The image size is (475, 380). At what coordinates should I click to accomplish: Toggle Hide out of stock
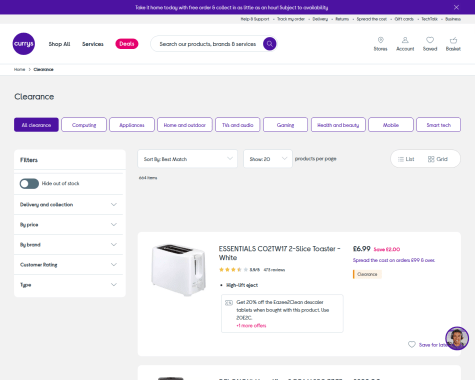(x=29, y=184)
